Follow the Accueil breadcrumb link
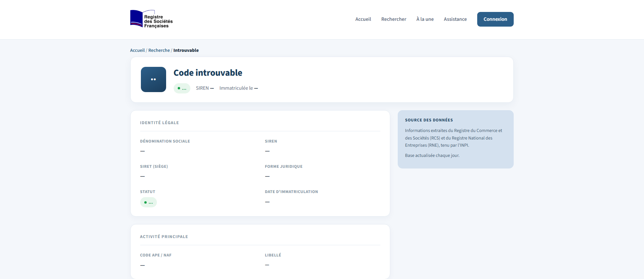 (137, 50)
